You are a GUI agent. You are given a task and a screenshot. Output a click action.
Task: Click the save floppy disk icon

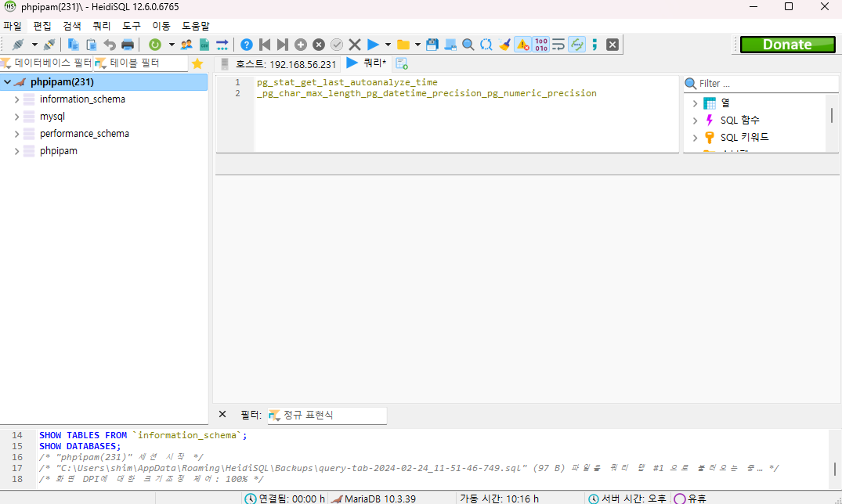[x=432, y=45]
